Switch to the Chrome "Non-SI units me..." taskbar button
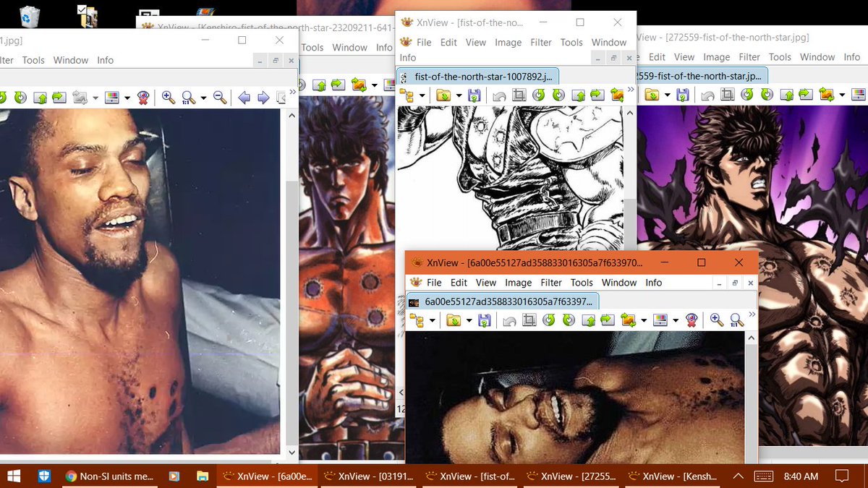This screenshot has width=868, height=488. point(110,476)
